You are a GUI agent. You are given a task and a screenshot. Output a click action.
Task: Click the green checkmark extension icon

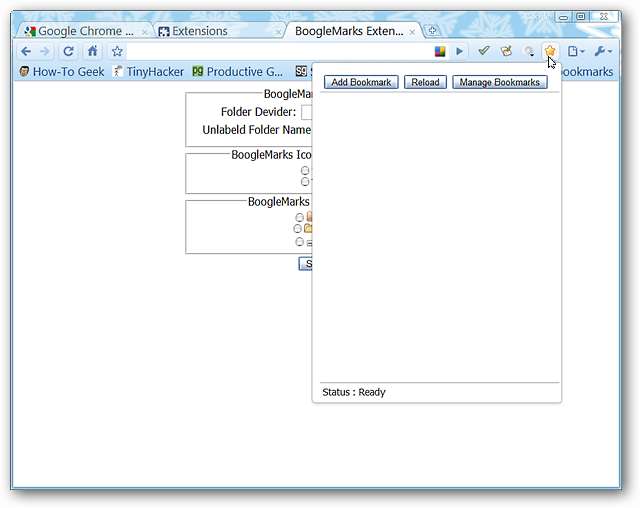click(484, 51)
